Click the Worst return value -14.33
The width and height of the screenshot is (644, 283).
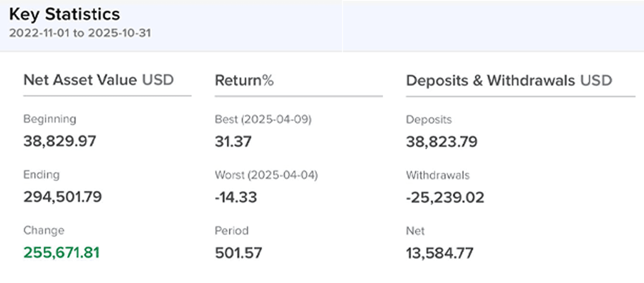click(236, 197)
